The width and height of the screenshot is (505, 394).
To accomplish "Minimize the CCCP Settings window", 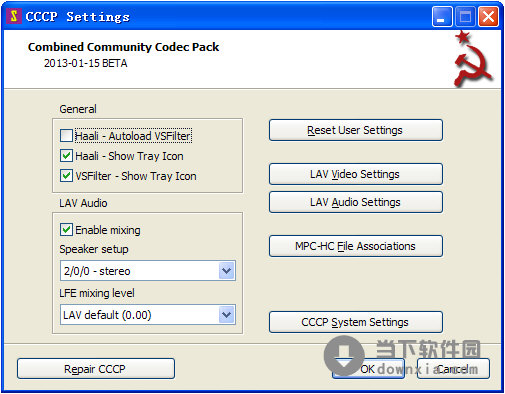I will pos(442,16).
